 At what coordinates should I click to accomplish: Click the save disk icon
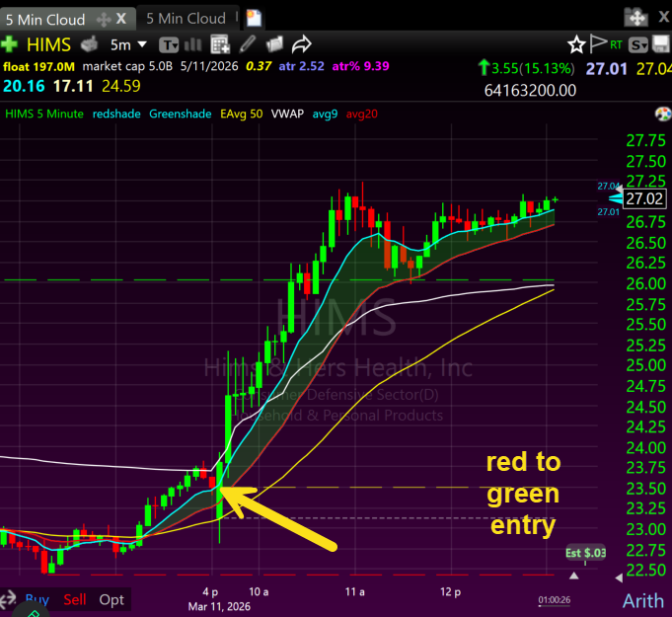point(660,44)
